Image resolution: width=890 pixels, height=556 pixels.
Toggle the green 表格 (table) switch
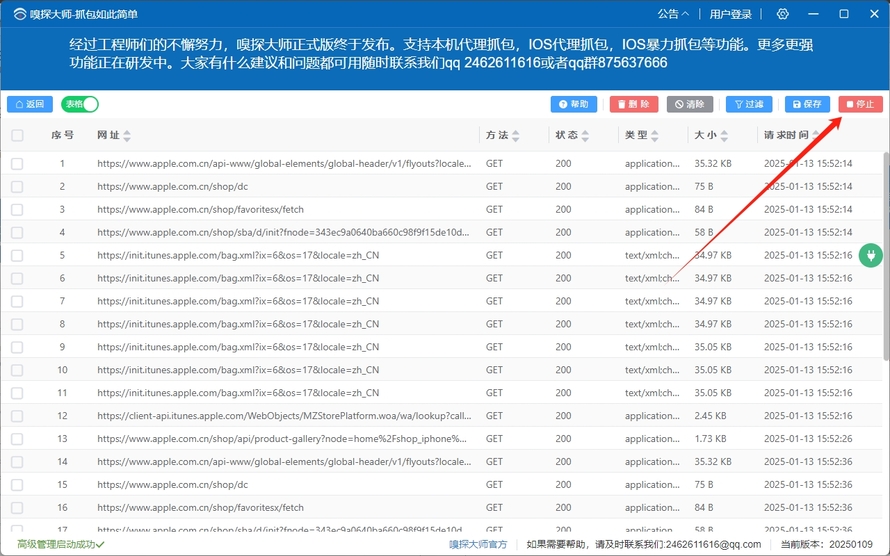(x=80, y=104)
